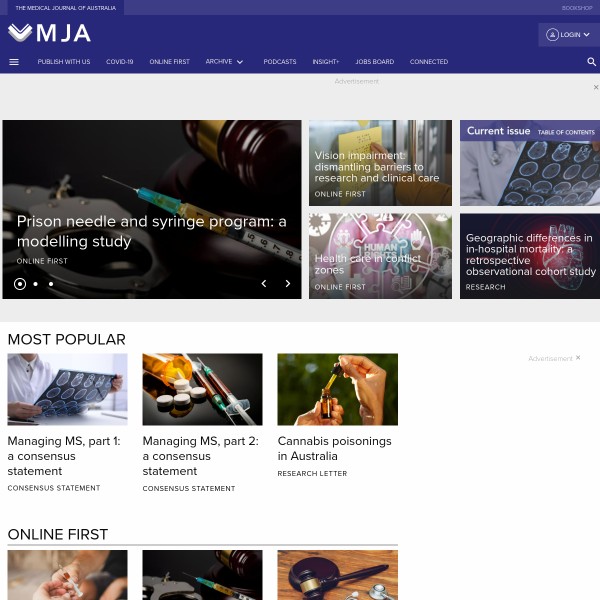Open Table of Contents for current issue
The image size is (600, 600).
pos(566,132)
